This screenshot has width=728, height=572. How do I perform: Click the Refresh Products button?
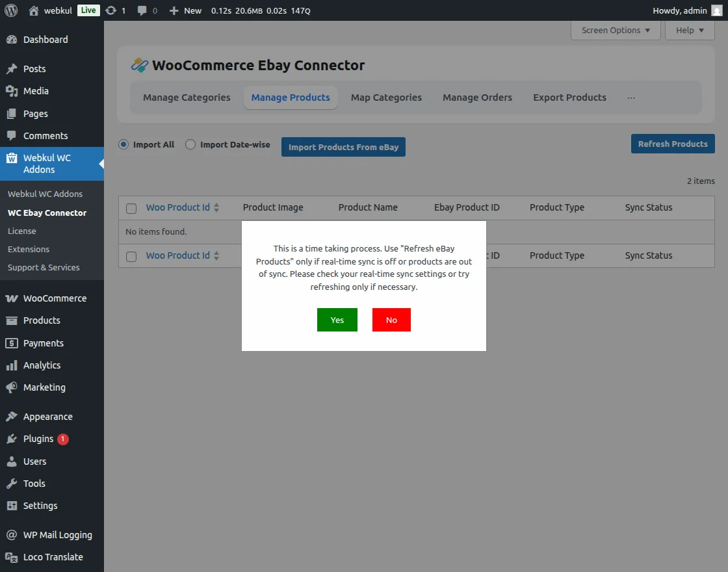tap(673, 144)
